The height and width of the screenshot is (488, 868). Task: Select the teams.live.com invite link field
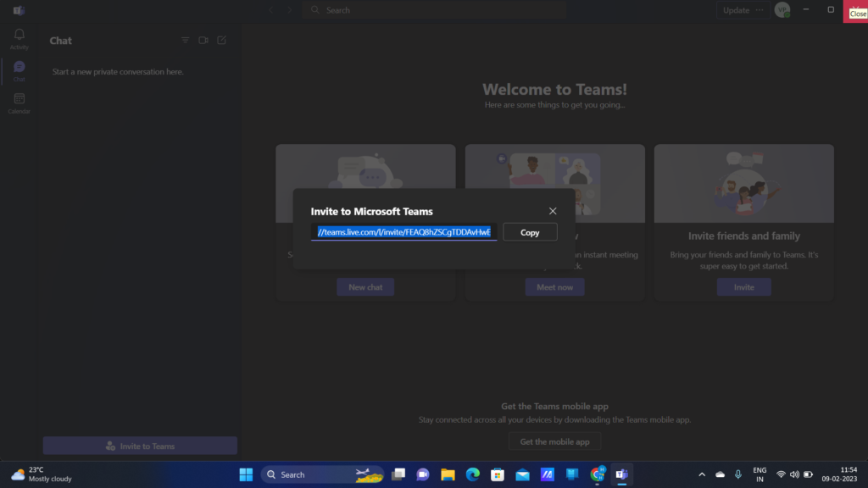click(x=403, y=232)
